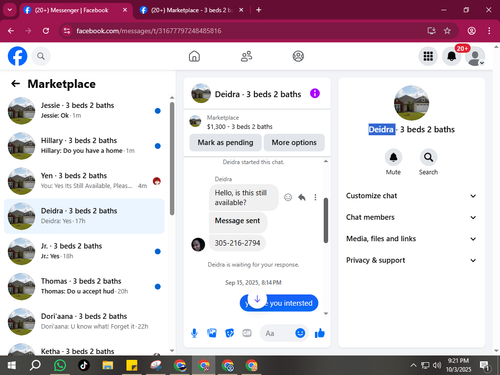Switch to the Marketplace - 3 beds 2 baths tab
The width and height of the screenshot is (500, 375).
point(191,10)
